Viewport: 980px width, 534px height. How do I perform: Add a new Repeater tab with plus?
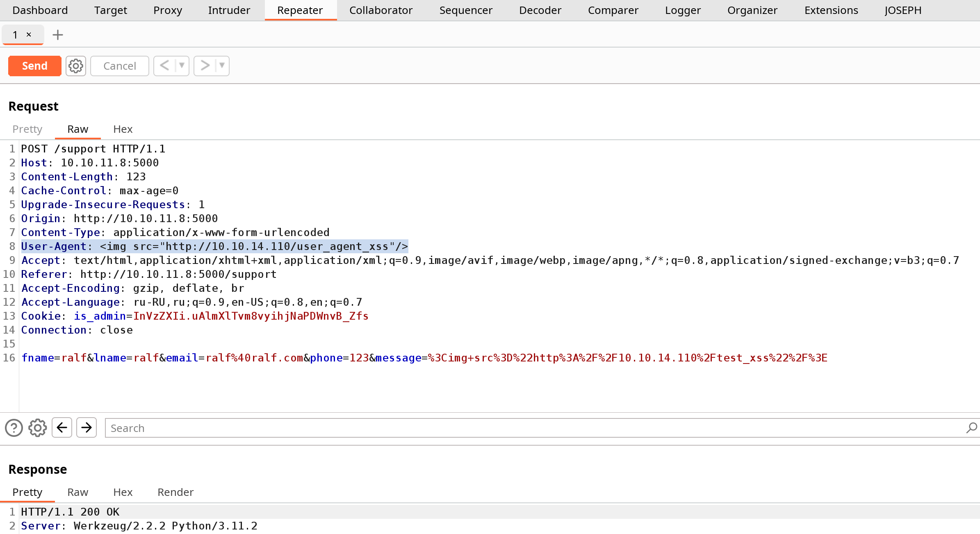58,35
